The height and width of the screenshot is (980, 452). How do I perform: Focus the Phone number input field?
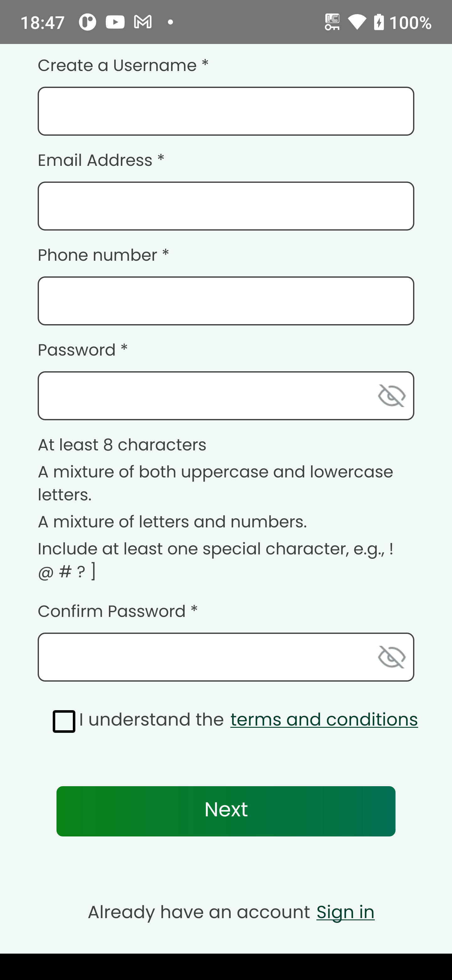[226, 301]
